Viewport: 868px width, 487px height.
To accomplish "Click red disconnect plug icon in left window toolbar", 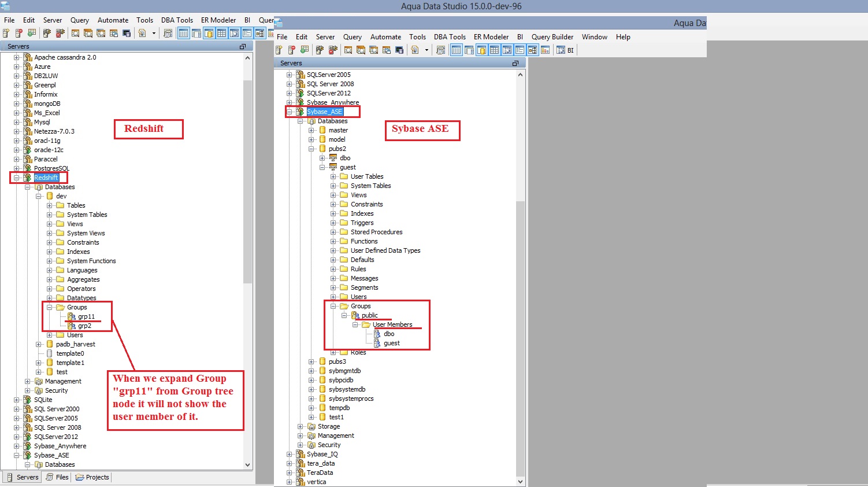I will point(60,34).
